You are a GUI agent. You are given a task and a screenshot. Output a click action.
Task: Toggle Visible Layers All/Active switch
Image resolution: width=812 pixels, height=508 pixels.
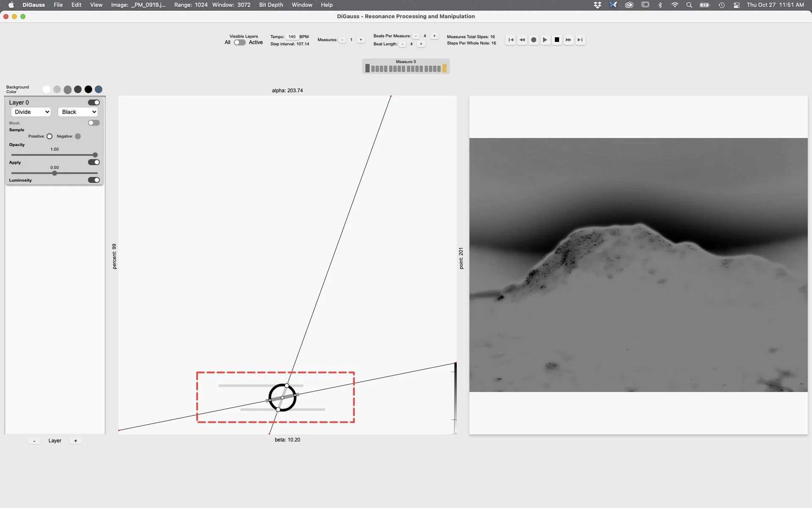click(x=239, y=42)
